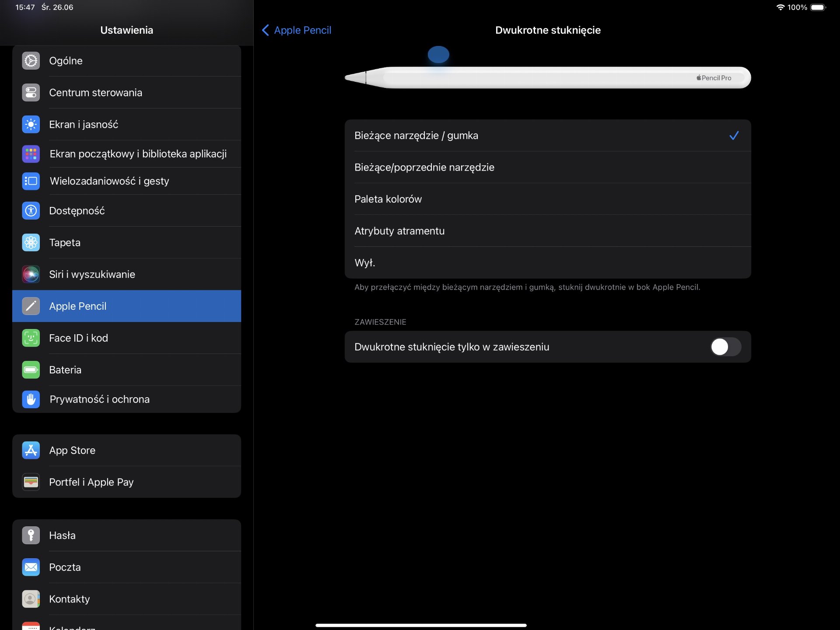
Task: Open Siri i wyszukiwanie settings
Action: pyautogui.click(x=127, y=274)
